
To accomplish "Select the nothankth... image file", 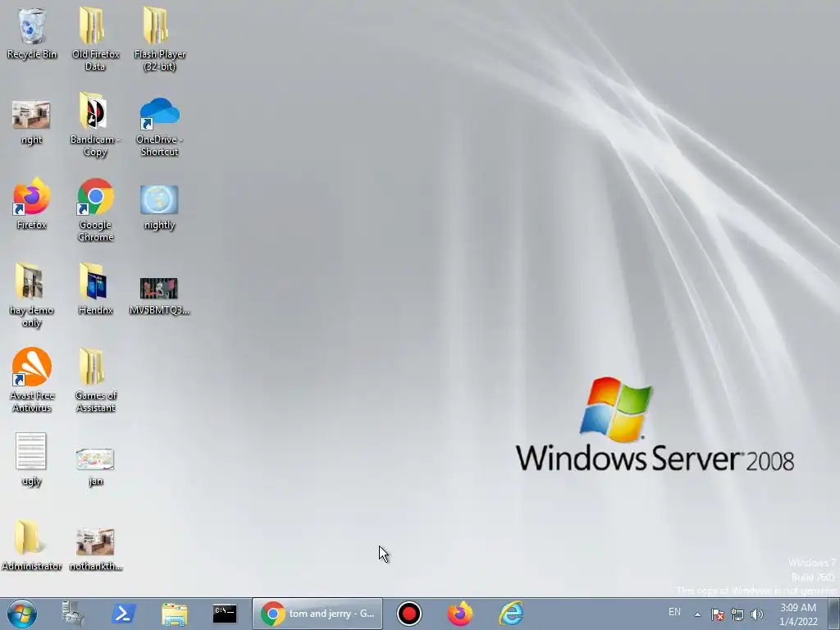I will click(95, 550).
